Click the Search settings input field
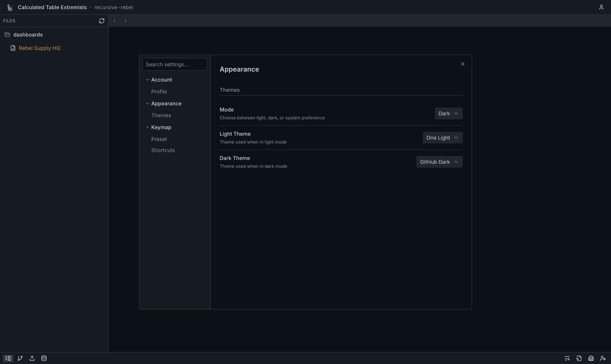 [174, 64]
